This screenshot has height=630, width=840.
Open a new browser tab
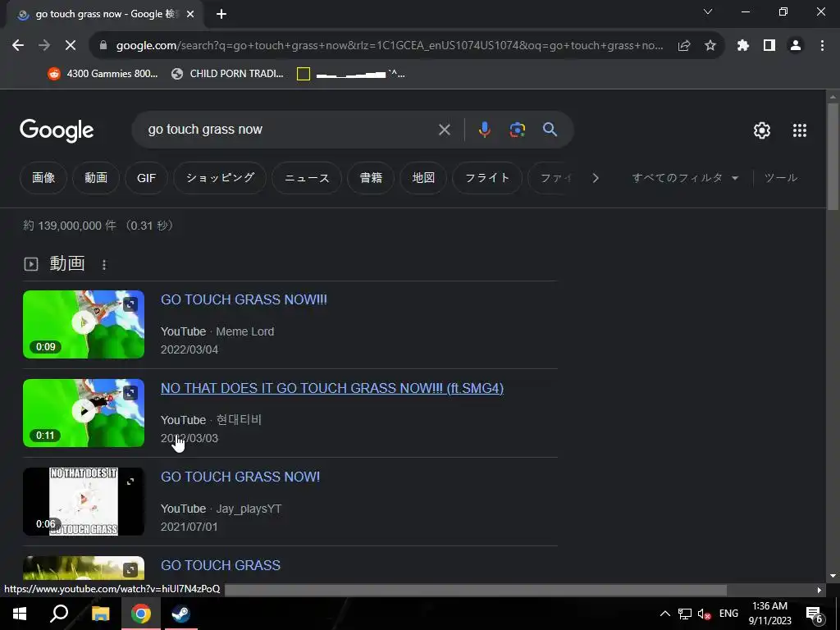221,15
